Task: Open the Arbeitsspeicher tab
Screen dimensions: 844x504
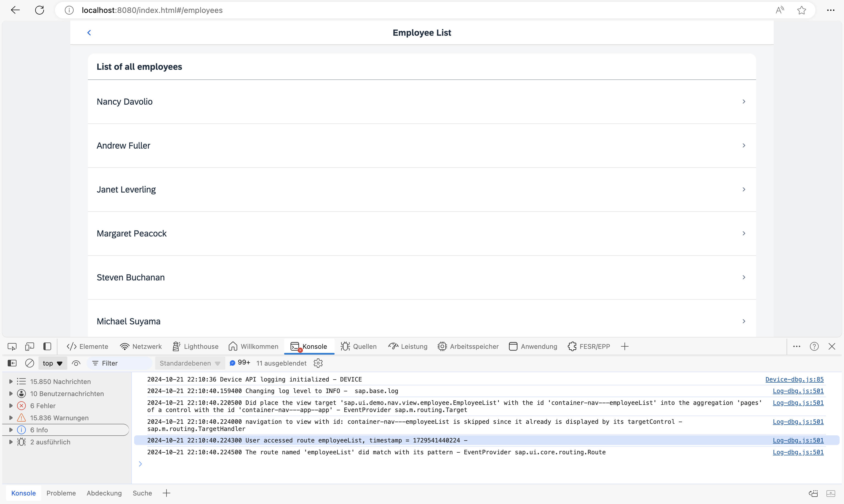Action: [x=468, y=346]
